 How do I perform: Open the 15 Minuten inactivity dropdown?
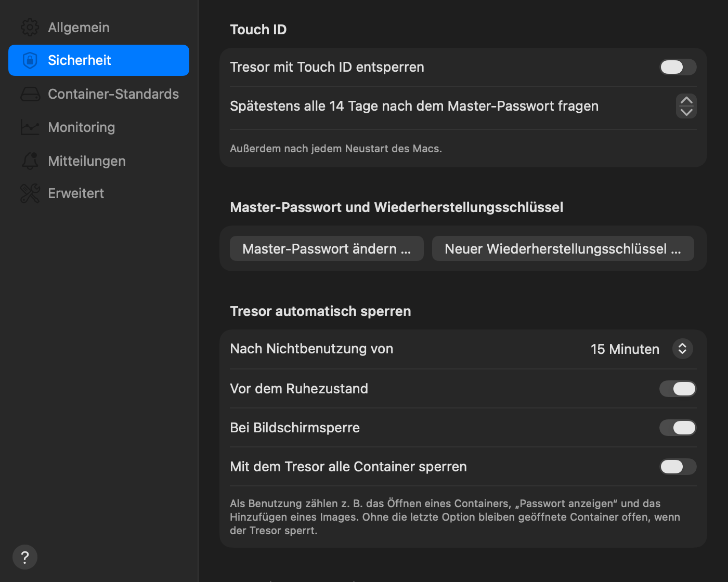[x=683, y=349]
